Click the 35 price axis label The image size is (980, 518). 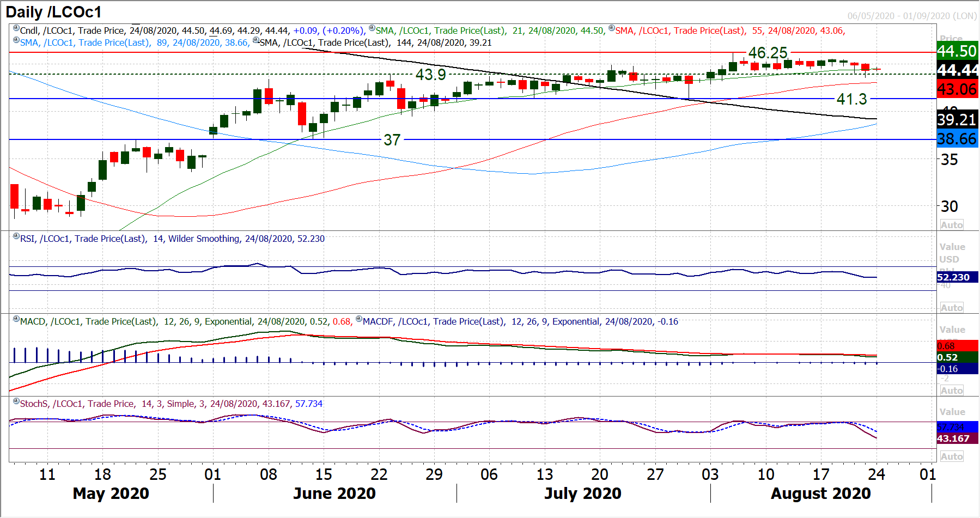coord(949,160)
